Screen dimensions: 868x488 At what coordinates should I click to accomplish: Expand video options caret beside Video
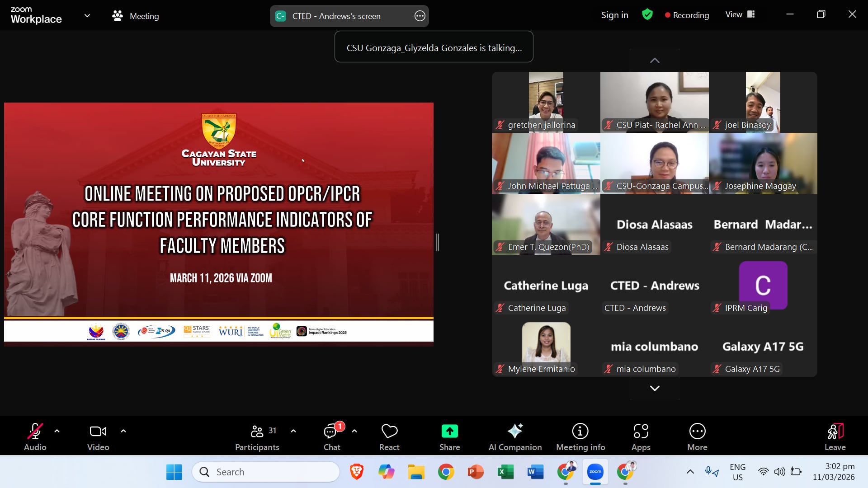coord(123,431)
